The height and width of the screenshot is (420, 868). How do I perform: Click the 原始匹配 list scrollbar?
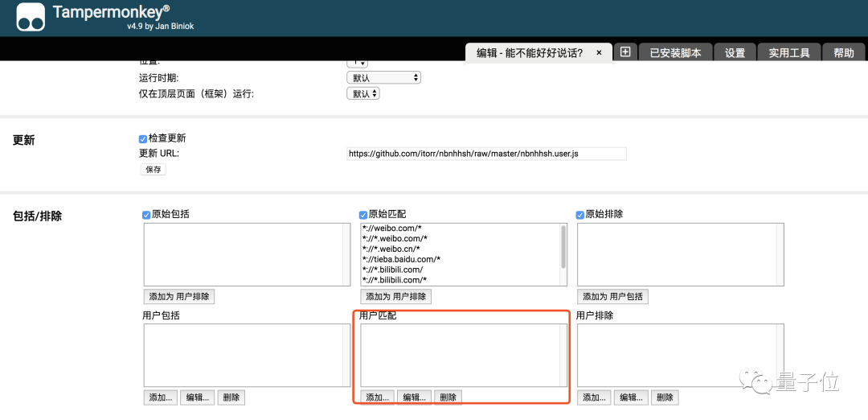(563, 246)
